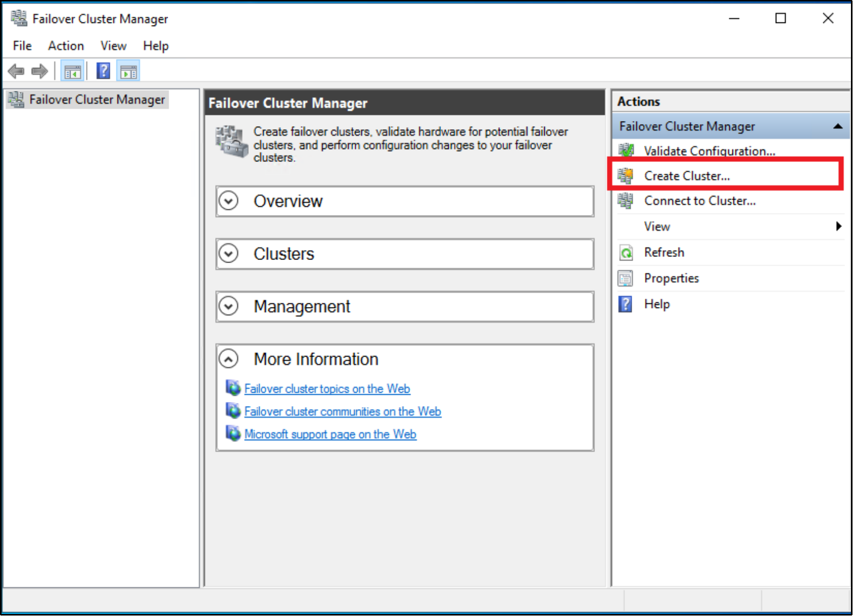The image size is (853, 616).
Task: Select Connect to Cluster... action
Action: [700, 201]
